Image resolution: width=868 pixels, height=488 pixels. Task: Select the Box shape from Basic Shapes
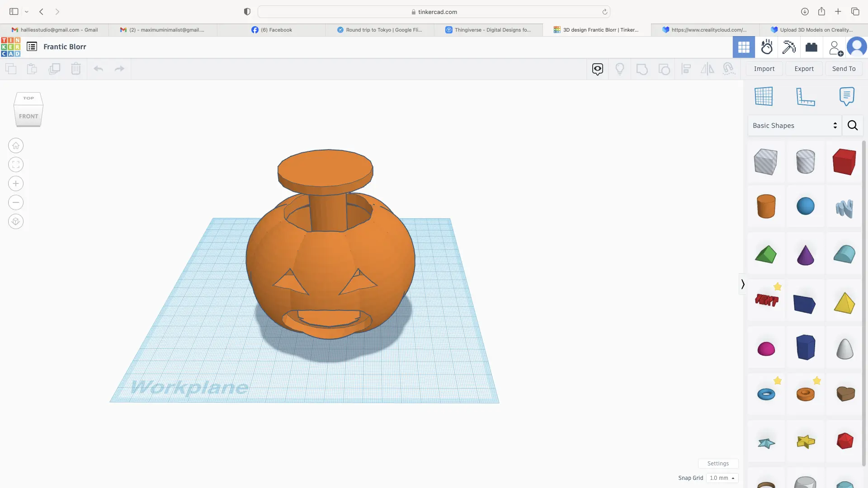844,162
